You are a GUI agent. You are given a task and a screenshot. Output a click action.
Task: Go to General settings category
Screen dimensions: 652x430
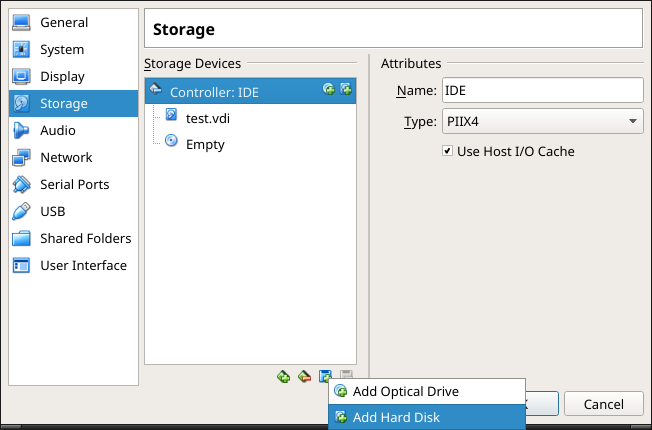click(64, 22)
